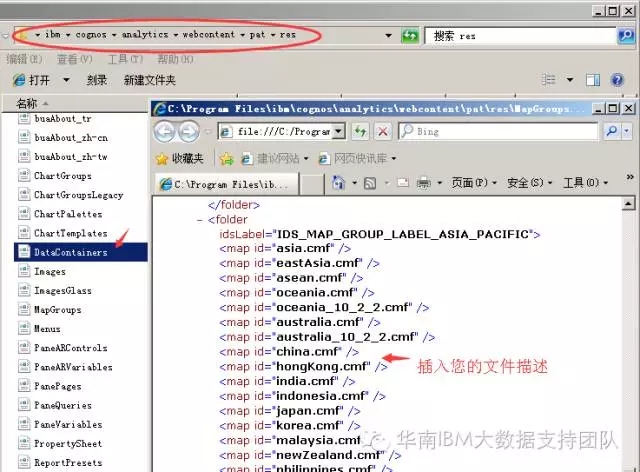Open the 页面(P) page menu

[x=473, y=183]
